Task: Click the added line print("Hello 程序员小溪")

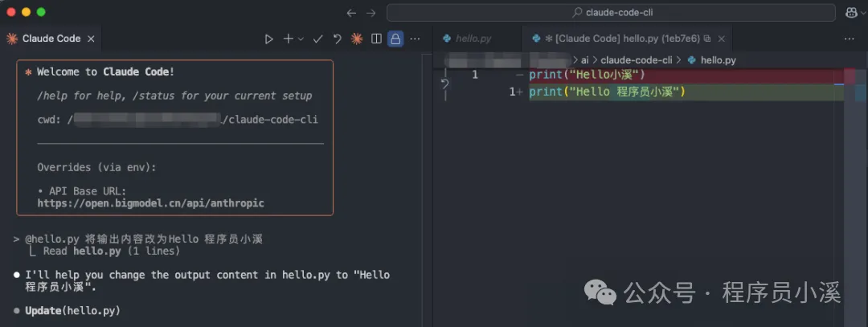Action: [608, 92]
